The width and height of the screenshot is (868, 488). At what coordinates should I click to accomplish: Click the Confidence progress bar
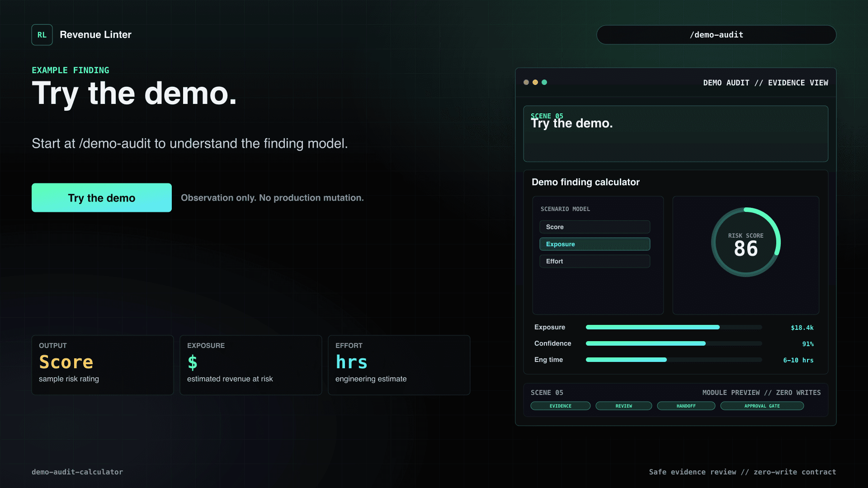click(x=674, y=343)
